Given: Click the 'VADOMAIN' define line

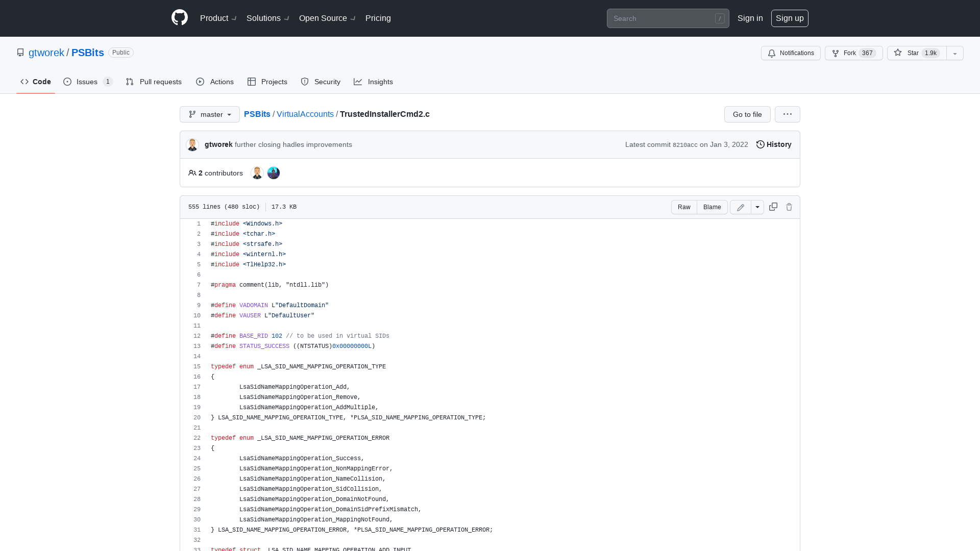Looking at the screenshot, I should 269,306.
